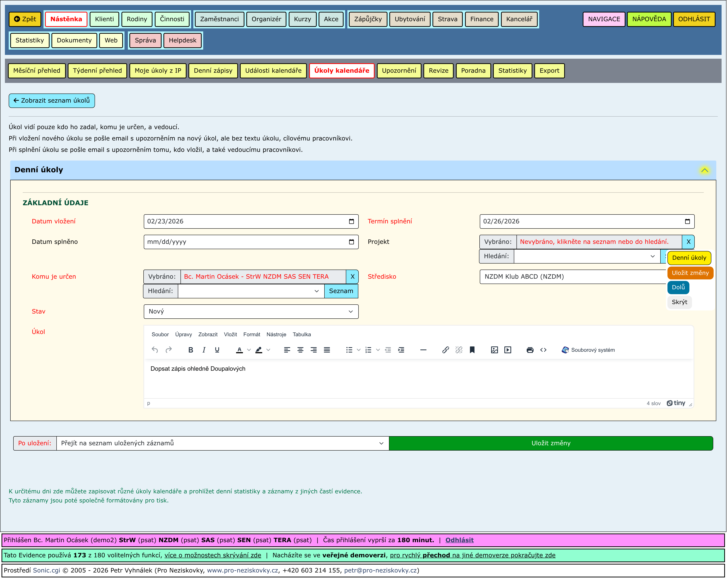
Task: Insert a link with the link icon
Action: pyautogui.click(x=446, y=350)
